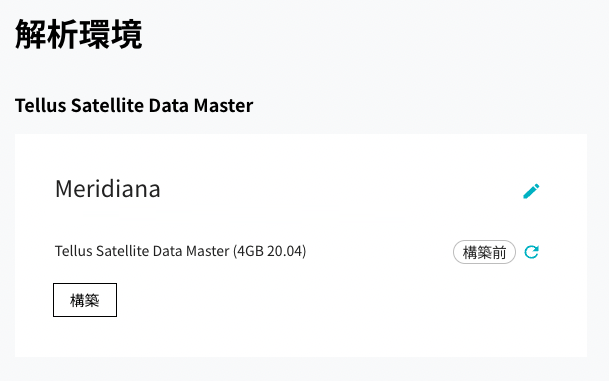Select the Meridiana environment name
Viewport: 609px width, 381px height.
pyautogui.click(x=108, y=189)
